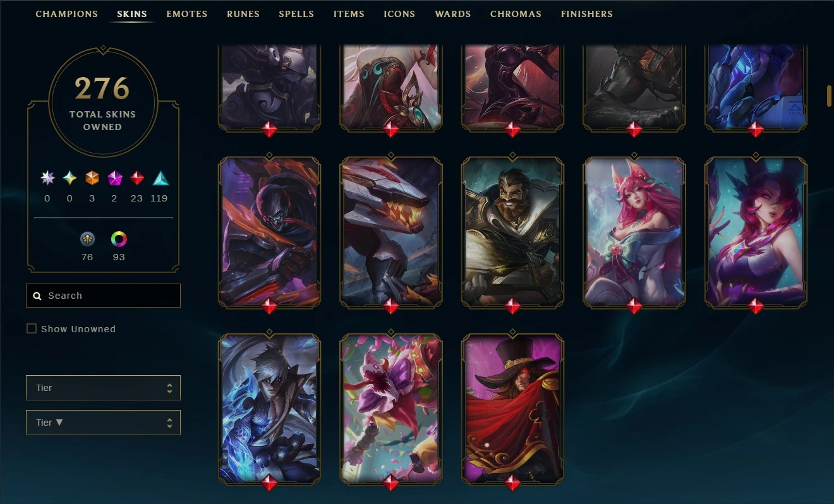Click the magnifier icon in Search box
Screen dimensions: 834x504
tap(37, 296)
